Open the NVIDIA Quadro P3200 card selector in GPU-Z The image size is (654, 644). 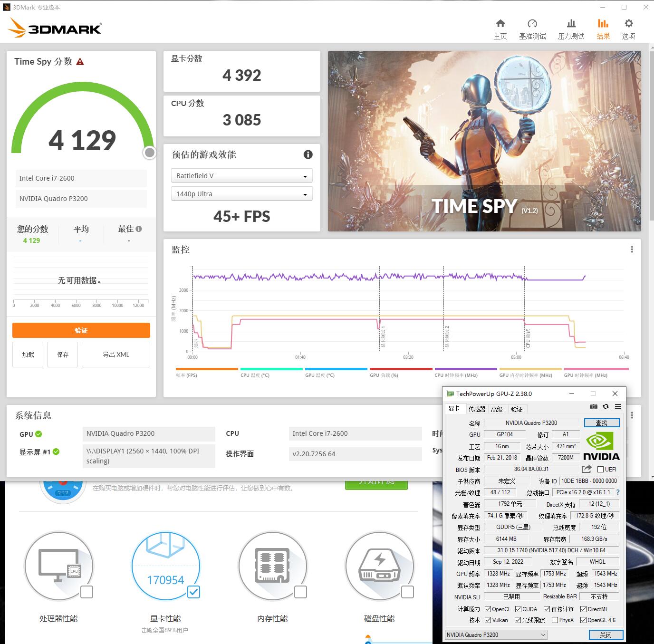(496, 635)
